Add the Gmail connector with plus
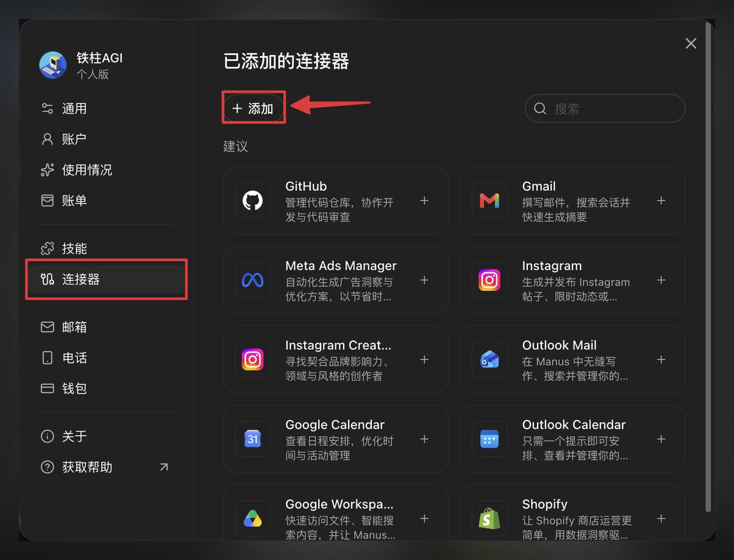The image size is (734, 560). coord(661,201)
